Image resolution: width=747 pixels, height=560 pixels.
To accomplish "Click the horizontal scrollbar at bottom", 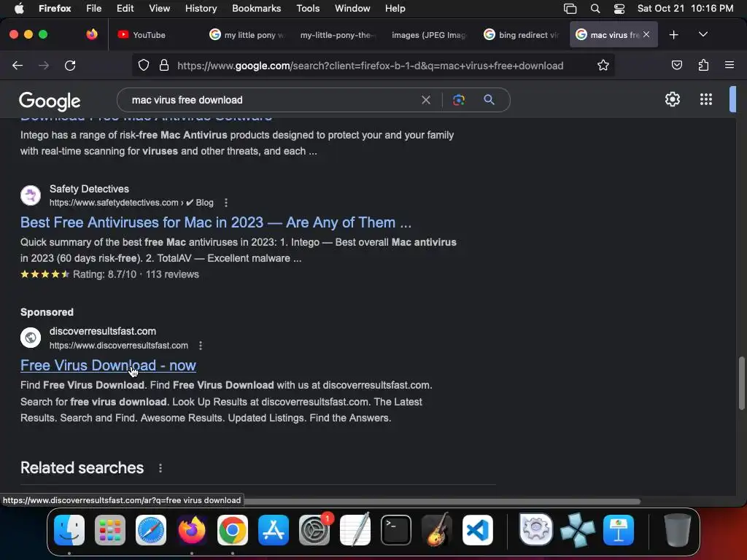I will pos(441,501).
